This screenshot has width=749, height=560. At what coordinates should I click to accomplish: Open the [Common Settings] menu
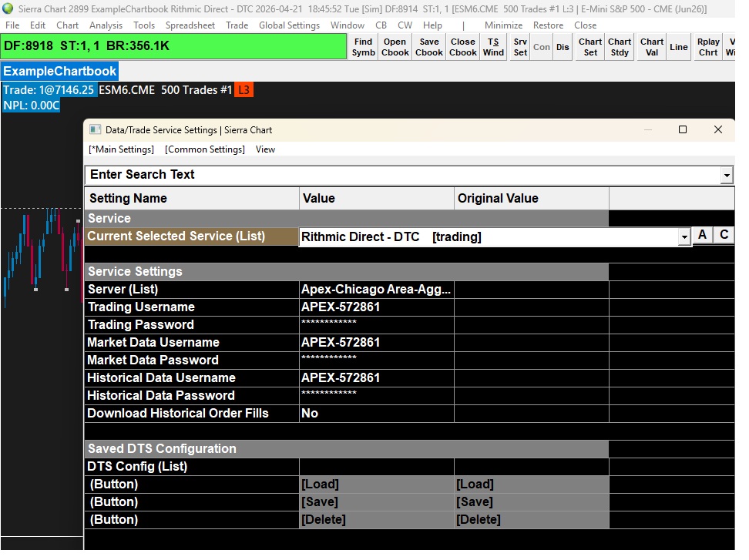pyautogui.click(x=205, y=149)
